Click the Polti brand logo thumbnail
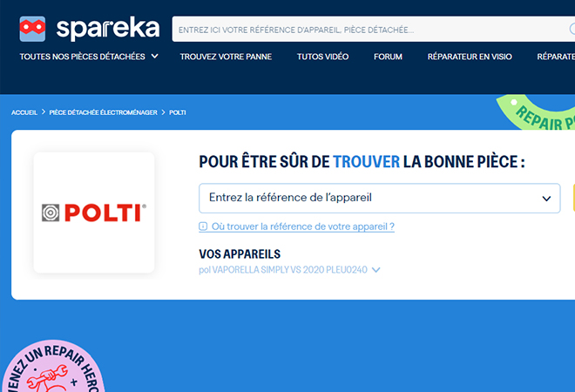Screen dimensions: 575x392 [x=94, y=213]
